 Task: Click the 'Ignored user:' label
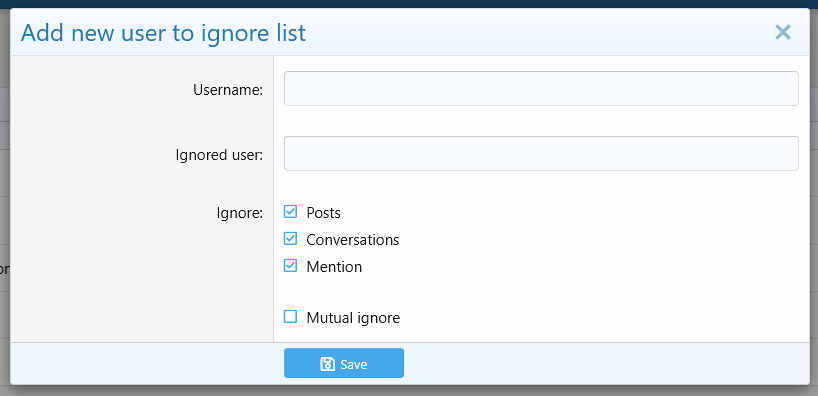219,155
